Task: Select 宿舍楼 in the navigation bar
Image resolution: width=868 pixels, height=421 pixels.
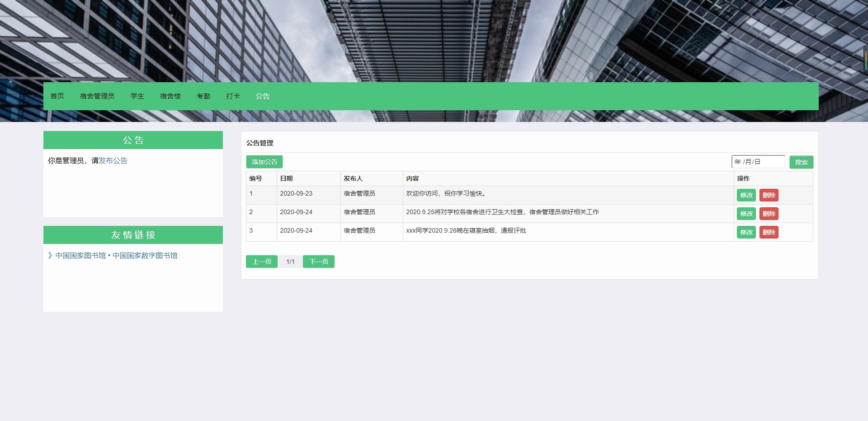Action: (x=170, y=96)
